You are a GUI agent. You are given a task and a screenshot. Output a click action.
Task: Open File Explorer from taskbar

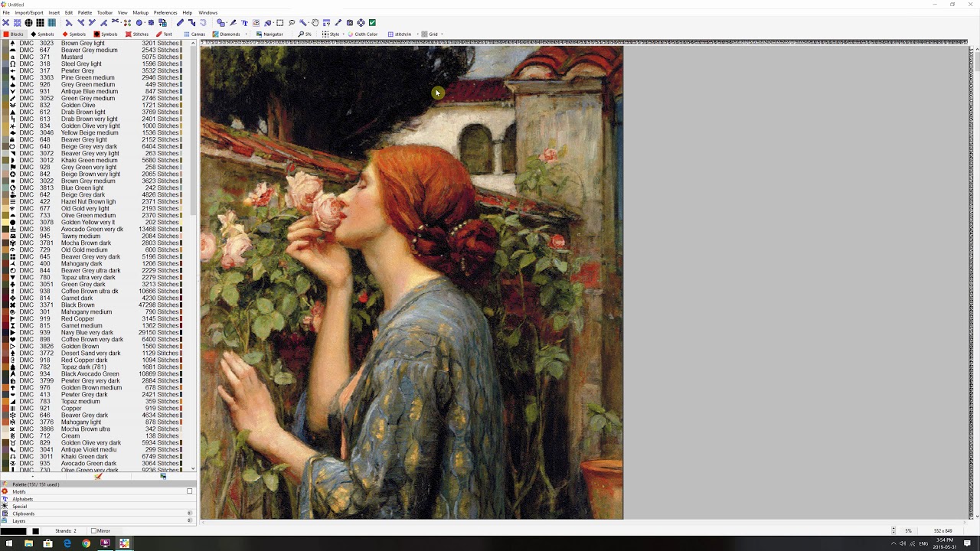click(x=28, y=543)
